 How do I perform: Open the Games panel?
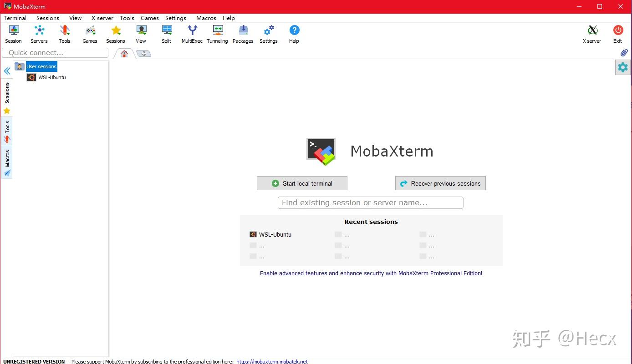[x=90, y=32]
